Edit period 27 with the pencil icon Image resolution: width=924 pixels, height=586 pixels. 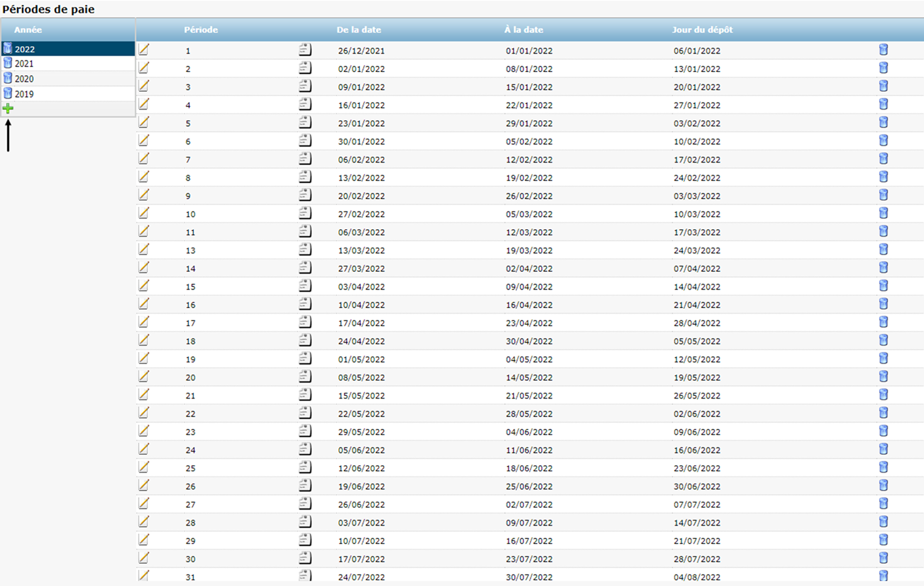coord(144,503)
